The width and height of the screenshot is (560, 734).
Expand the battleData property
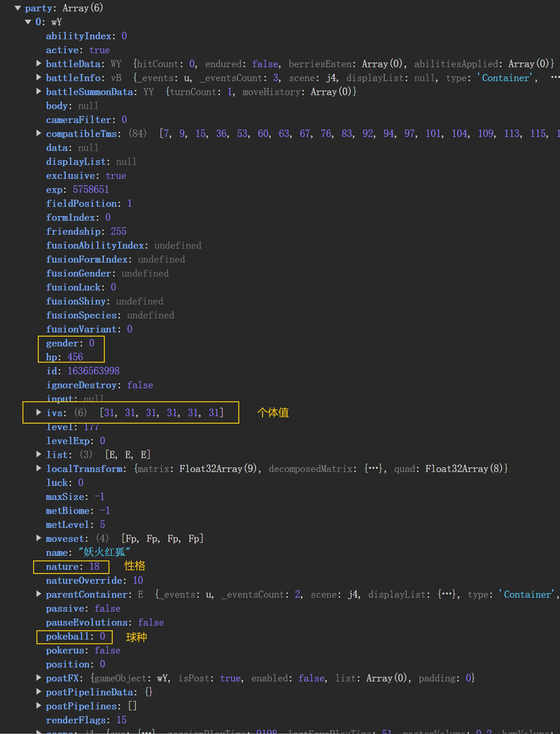[x=39, y=63]
